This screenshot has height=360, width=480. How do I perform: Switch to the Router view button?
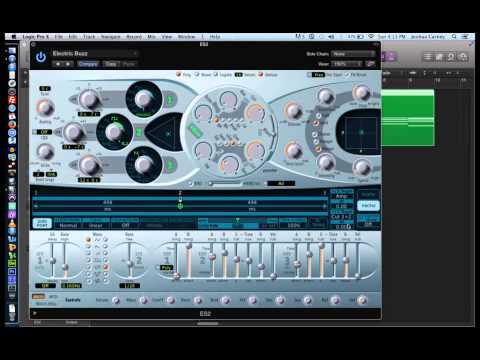coord(368,194)
